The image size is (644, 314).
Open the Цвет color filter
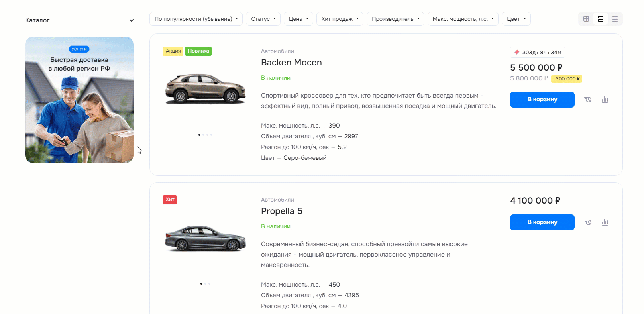pyautogui.click(x=516, y=19)
